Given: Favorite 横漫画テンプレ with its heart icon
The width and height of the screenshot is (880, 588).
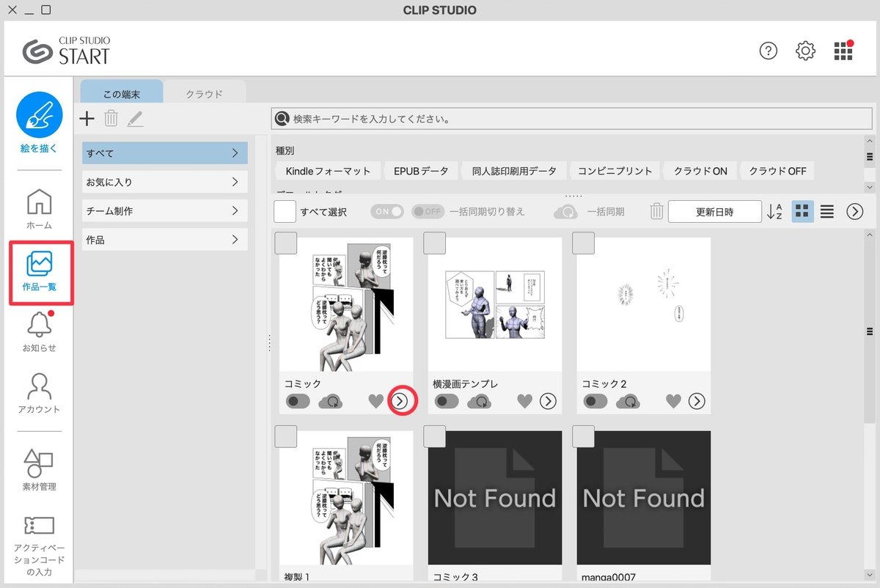Looking at the screenshot, I should click(x=524, y=401).
